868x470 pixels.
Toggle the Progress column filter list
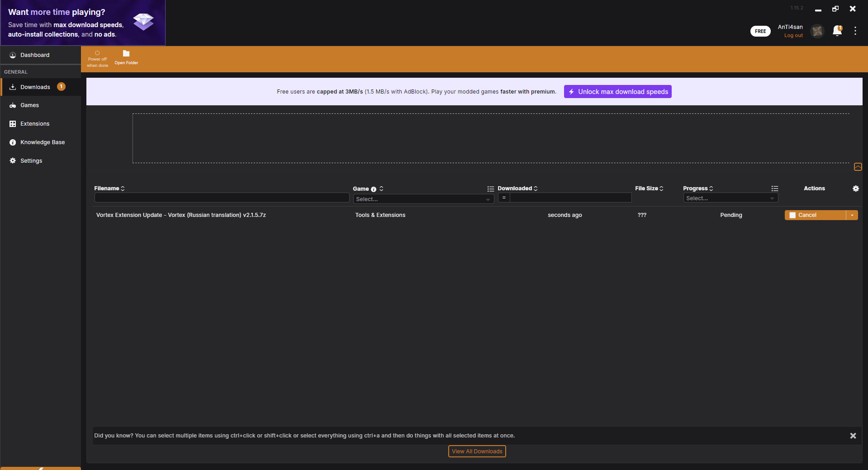coord(774,189)
